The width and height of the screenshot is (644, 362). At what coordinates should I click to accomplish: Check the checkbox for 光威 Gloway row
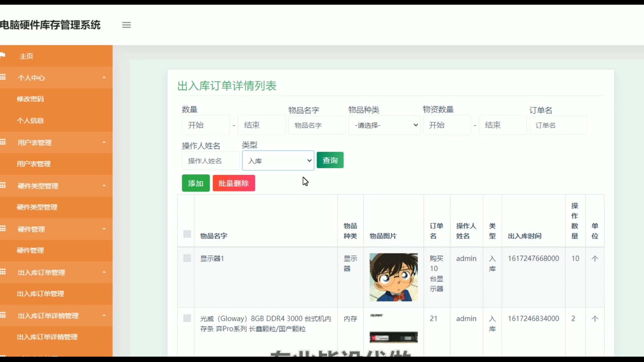[x=187, y=318]
